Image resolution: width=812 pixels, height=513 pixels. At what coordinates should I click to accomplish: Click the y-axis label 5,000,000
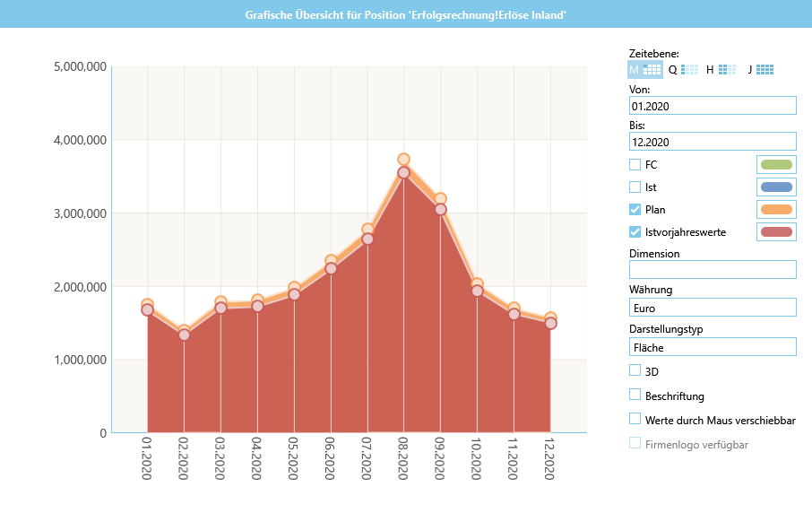point(81,66)
